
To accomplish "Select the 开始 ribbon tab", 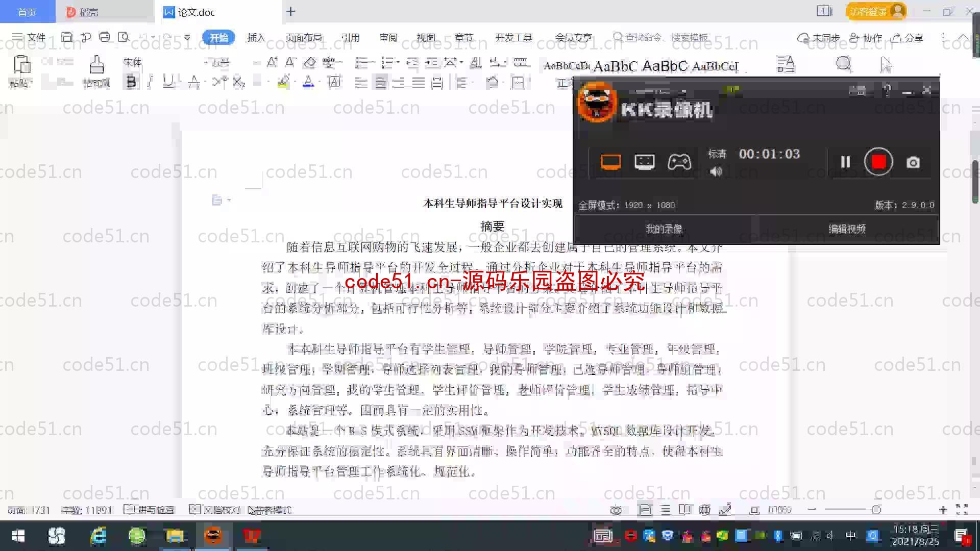I will pyautogui.click(x=219, y=38).
